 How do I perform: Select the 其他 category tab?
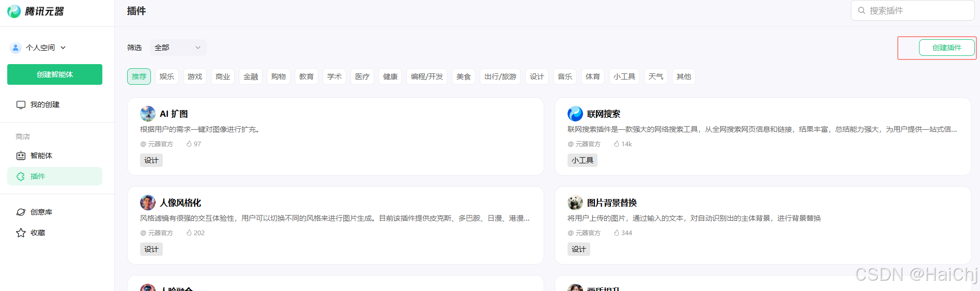(x=684, y=76)
